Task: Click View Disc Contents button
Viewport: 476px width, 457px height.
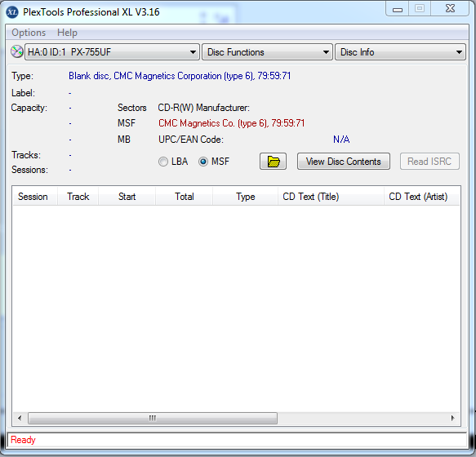Action: (344, 162)
